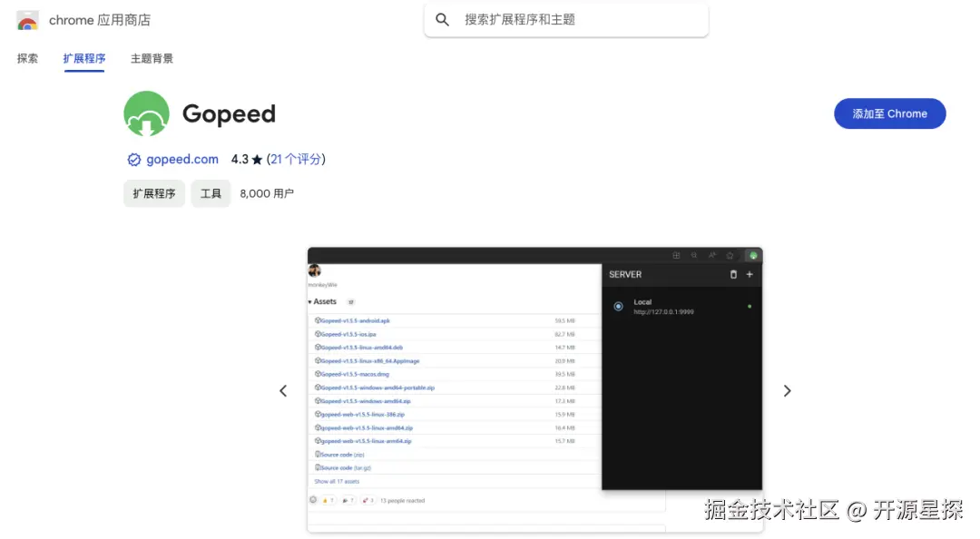The height and width of the screenshot is (539, 980).
Task: Click the delete icon next to the SERVER plus button
Action: (x=734, y=274)
